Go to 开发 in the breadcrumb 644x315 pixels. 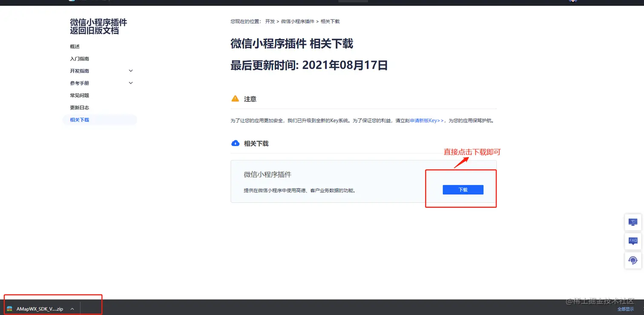tap(270, 21)
